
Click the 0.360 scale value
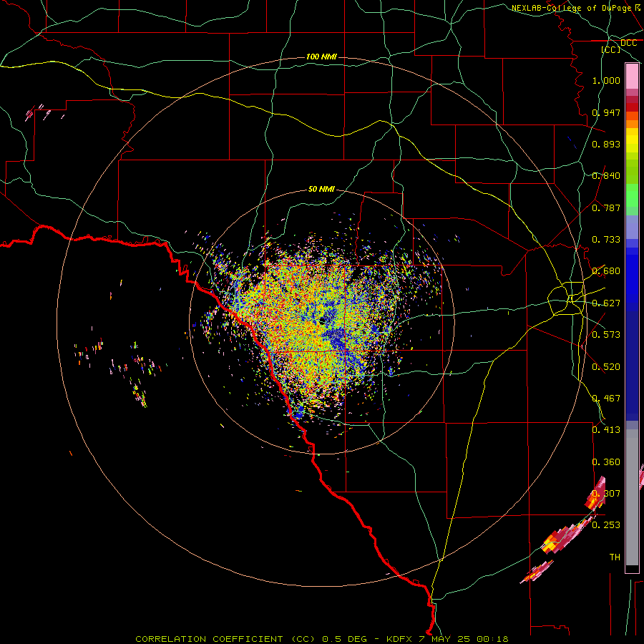point(606,462)
